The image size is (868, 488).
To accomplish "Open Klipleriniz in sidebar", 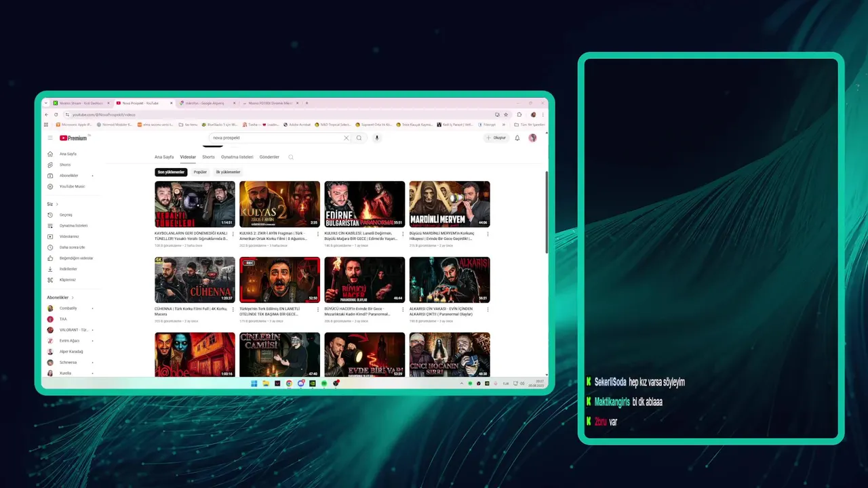I will pos(68,280).
